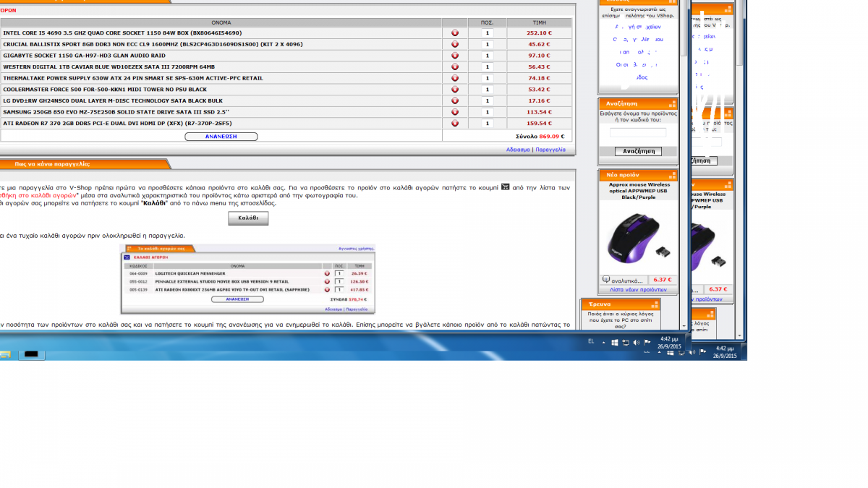Open the αναλυτικά... details link for the mouse
The height and width of the screenshot is (488, 868).
tap(627, 281)
